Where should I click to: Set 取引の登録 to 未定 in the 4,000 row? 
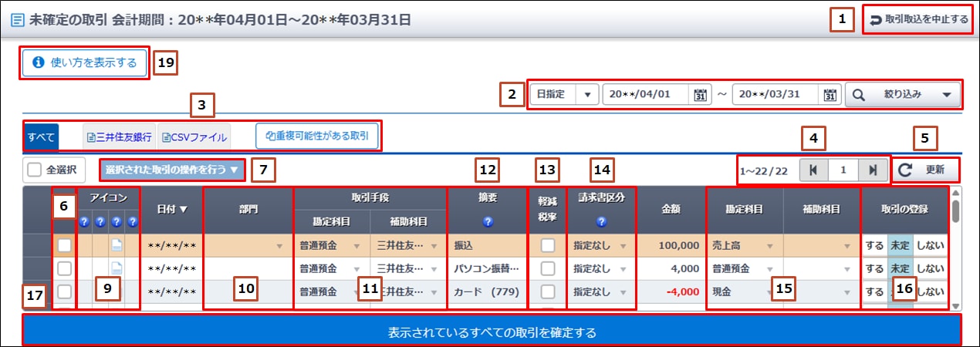[x=900, y=268]
